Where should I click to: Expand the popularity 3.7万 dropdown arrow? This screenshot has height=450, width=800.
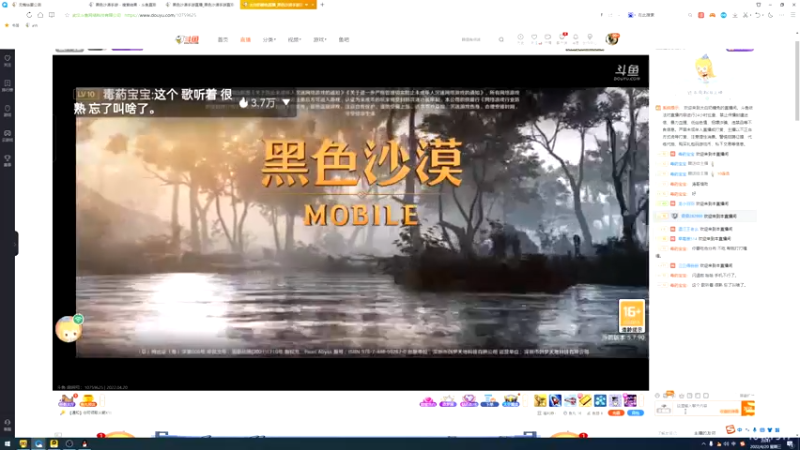pos(286,103)
